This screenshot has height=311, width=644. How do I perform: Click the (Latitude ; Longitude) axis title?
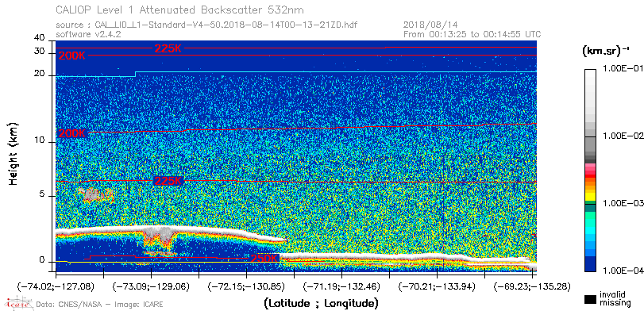[321, 304]
